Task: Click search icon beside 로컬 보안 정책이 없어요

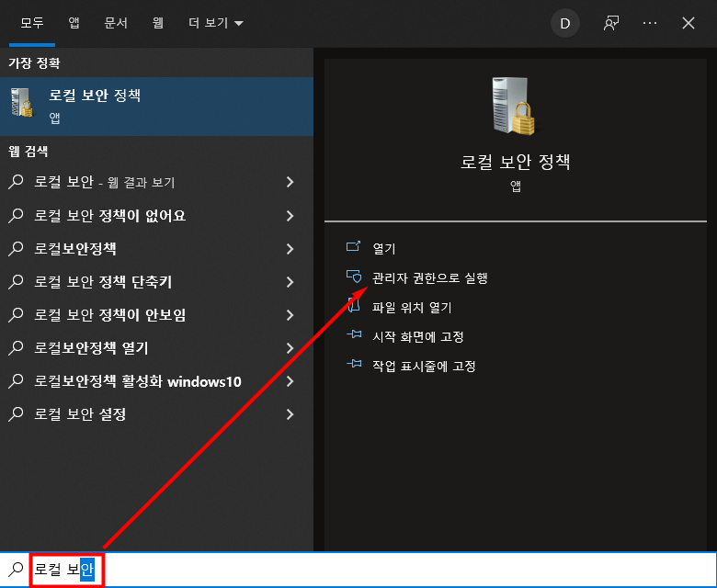Action: pyautogui.click(x=16, y=216)
